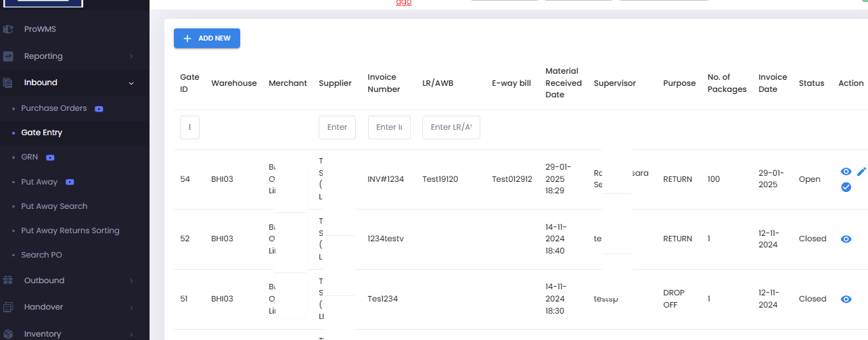
Task: Click the Material Received Date header
Action: coord(564,83)
